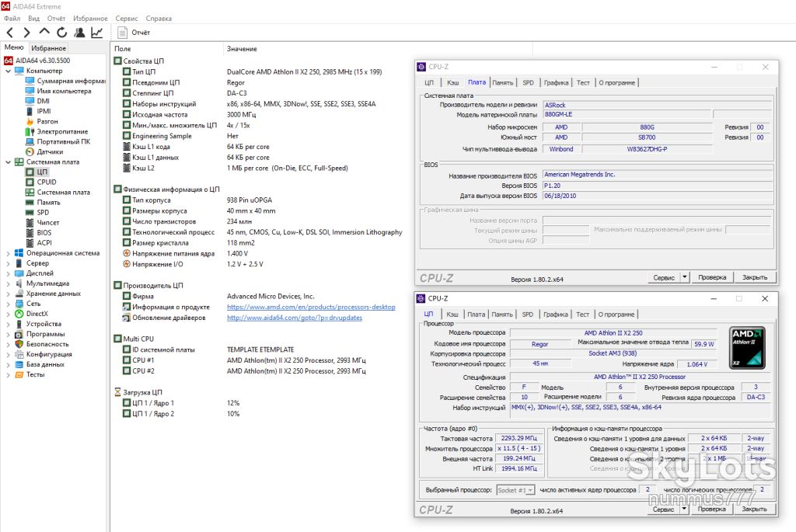The image size is (796, 532).
Task: Expand the Дисплей tree node
Action: pyautogui.click(x=8, y=273)
